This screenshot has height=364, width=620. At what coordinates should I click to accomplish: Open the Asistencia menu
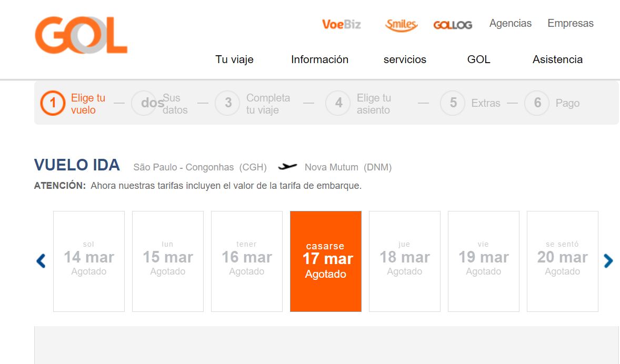[557, 59]
